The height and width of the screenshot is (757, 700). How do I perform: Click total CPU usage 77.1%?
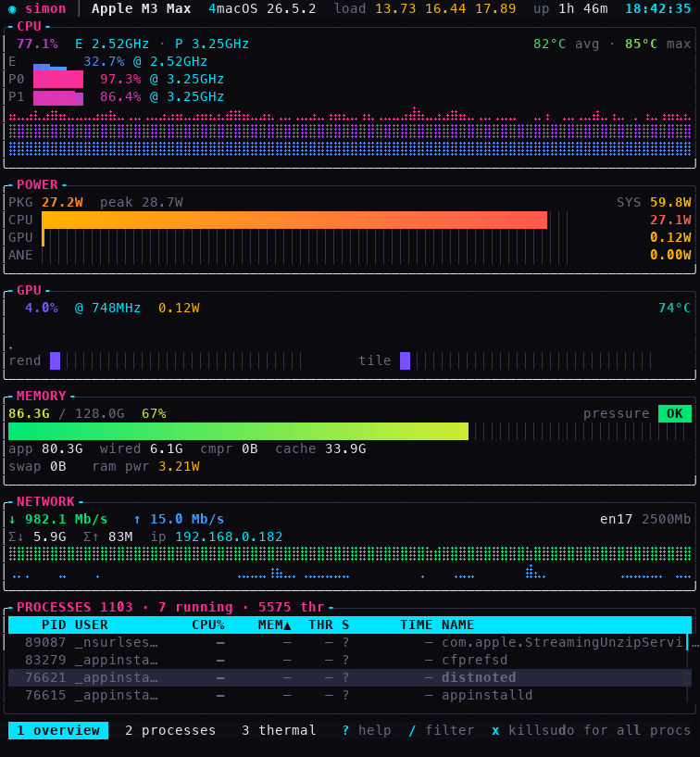tap(37, 44)
